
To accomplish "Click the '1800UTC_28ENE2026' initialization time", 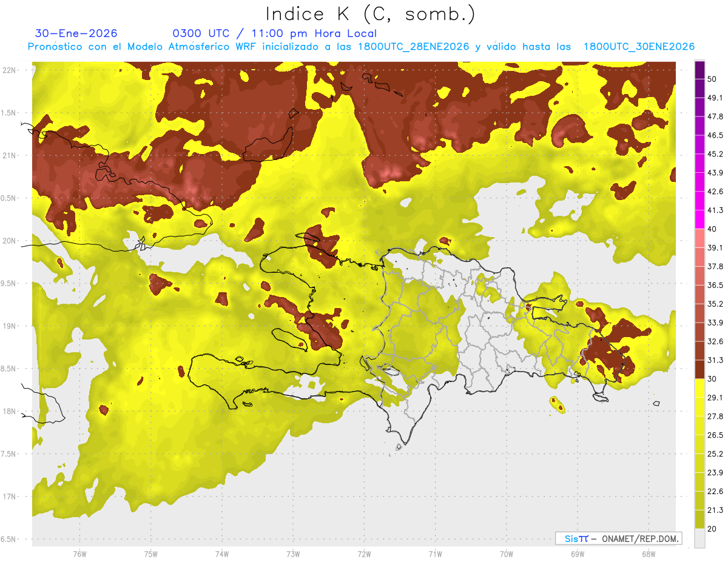I will tap(413, 47).
